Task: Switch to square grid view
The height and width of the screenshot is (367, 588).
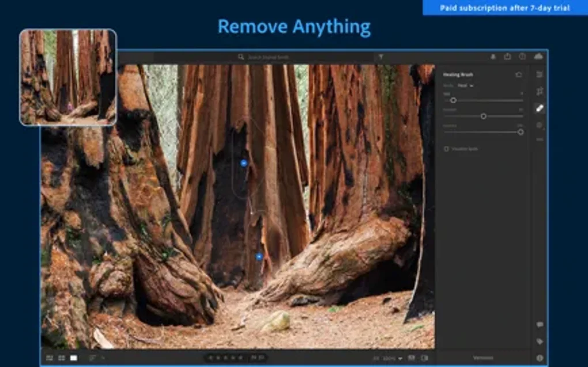Action: [x=61, y=358]
